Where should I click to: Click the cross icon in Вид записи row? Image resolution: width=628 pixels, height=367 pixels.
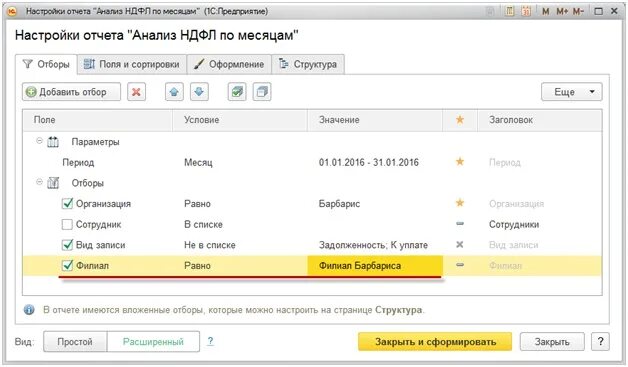(x=460, y=244)
